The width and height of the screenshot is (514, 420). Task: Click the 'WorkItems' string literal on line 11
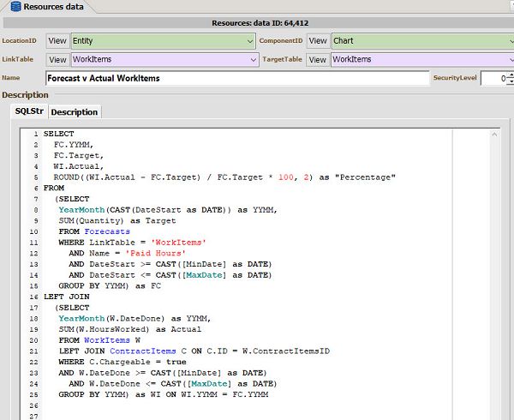click(x=178, y=243)
